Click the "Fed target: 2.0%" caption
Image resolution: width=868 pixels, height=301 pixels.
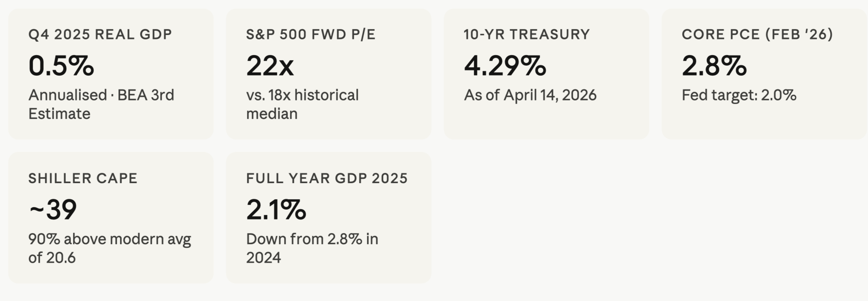click(739, 95)
